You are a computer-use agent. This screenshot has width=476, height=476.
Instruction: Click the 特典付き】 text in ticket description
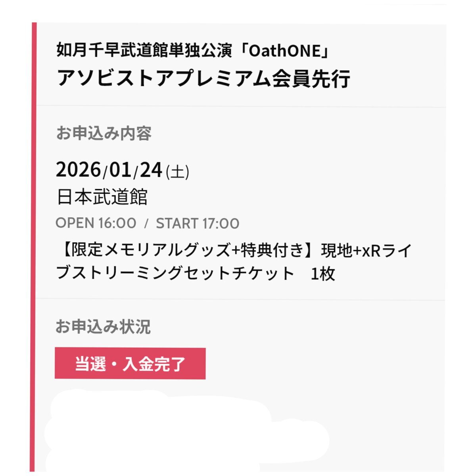click(280, 250)
